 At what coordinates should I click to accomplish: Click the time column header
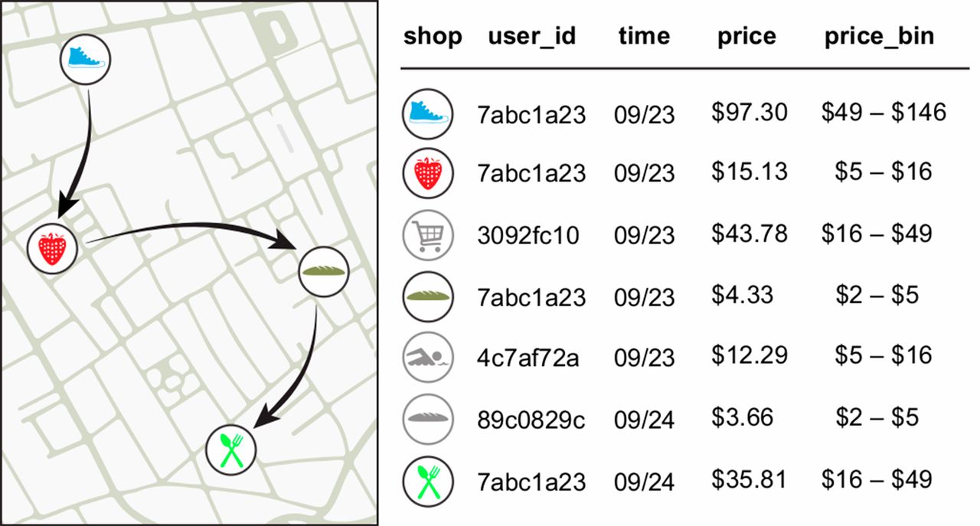point(644,36)
